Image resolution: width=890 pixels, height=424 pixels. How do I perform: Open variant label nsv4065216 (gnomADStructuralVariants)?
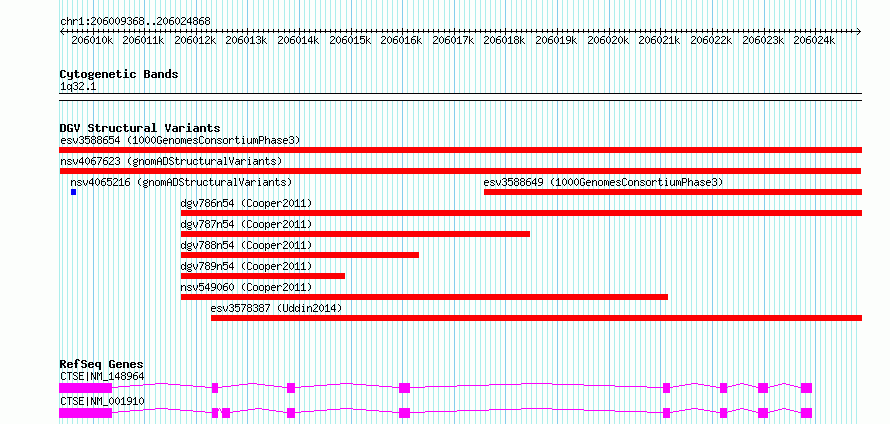click(x=181, y=182)
